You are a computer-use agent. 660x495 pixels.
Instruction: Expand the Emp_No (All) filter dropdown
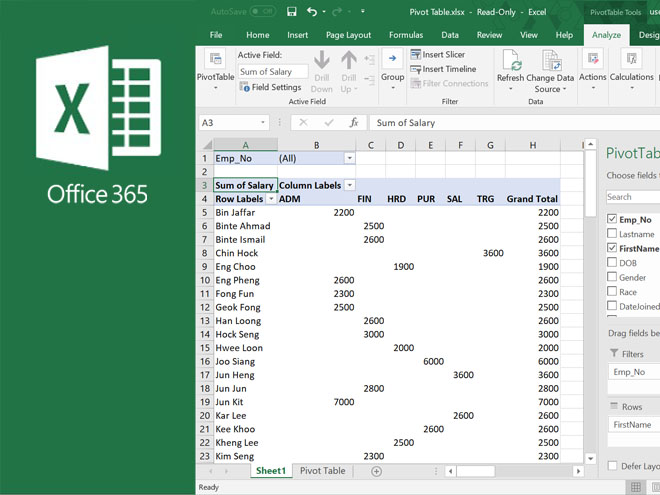(349, 158)
